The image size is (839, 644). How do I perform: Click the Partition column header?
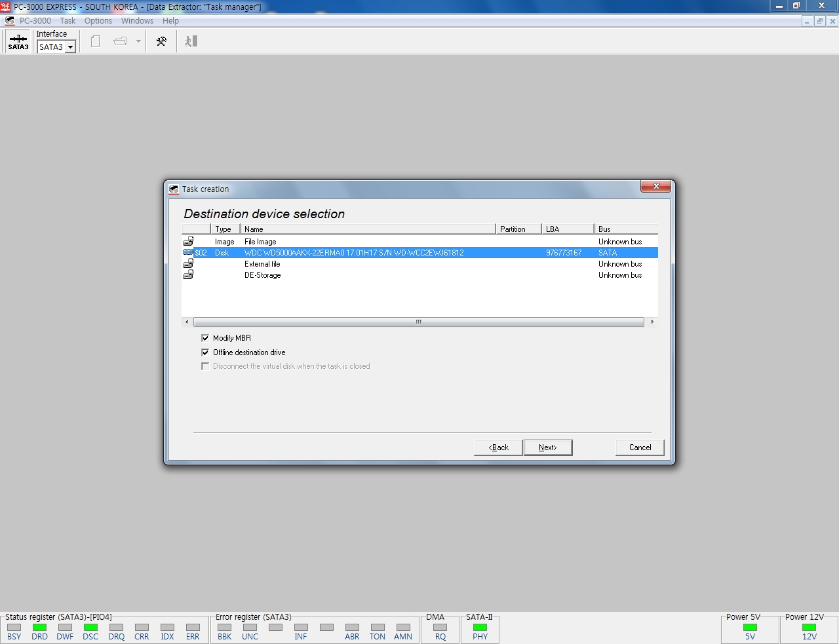pyautogui.click(x=518, y=229)
